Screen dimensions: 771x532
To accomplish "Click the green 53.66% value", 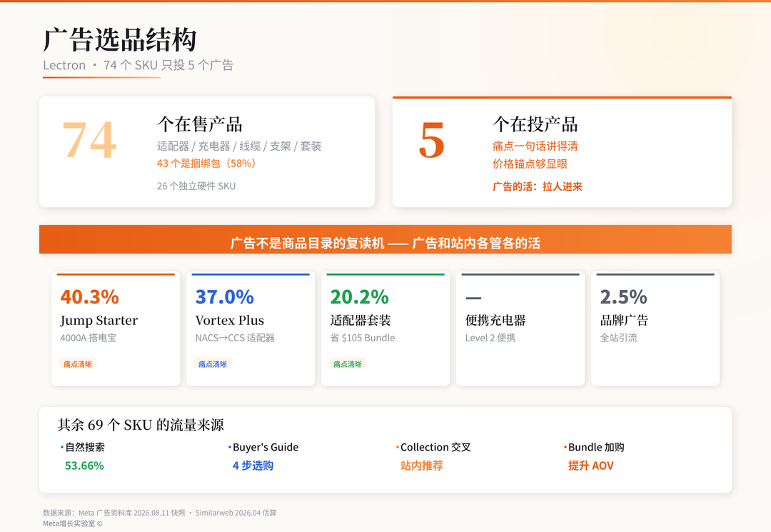I will pos(84,466).
